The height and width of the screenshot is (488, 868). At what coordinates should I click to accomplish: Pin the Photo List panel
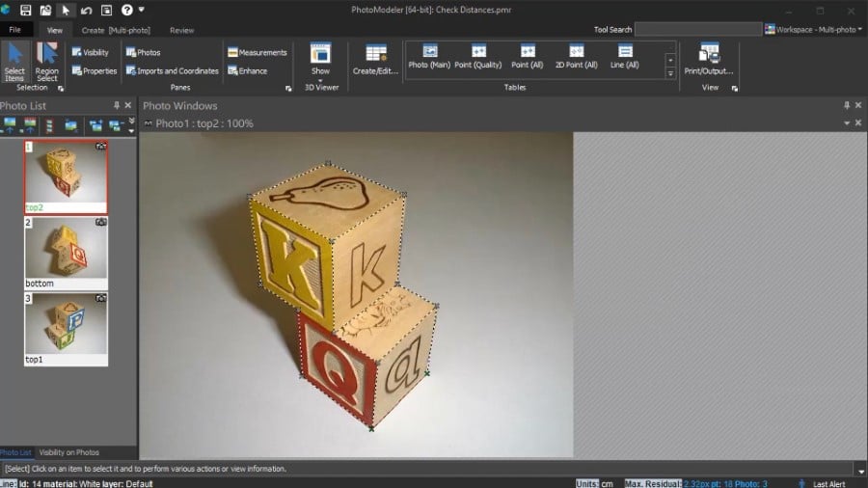click(117, 105)
